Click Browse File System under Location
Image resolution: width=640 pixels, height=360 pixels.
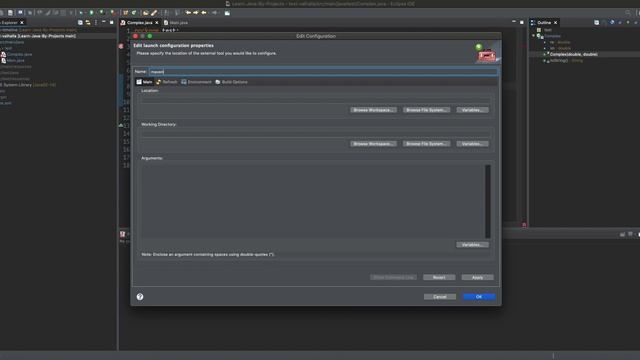[427, 110]
